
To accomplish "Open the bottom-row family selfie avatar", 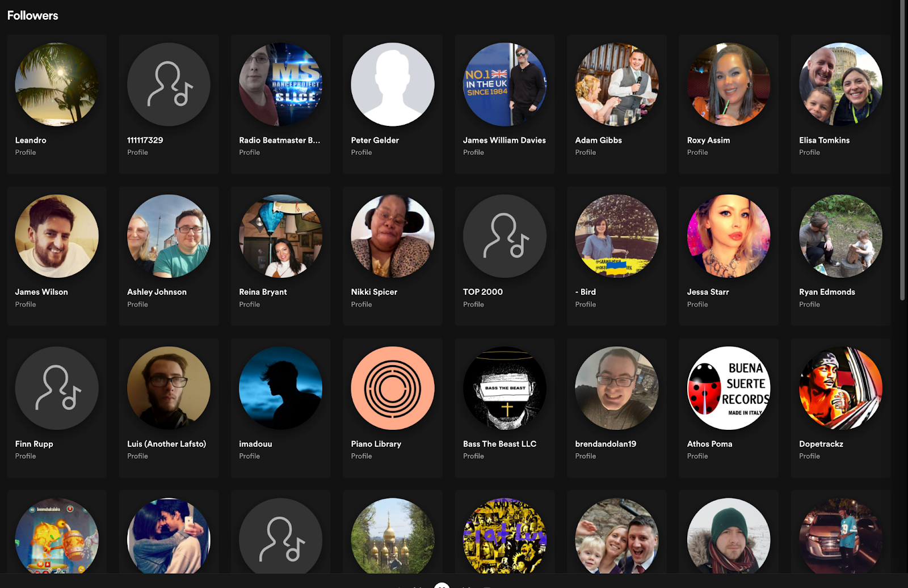I will coord(617,536).
